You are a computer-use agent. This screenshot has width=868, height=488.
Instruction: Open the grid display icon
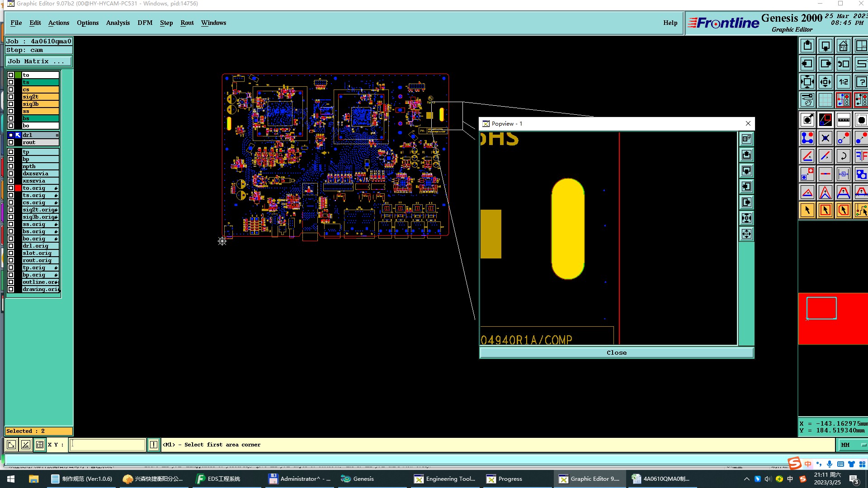pyautogui.click(x=825, y=100)
